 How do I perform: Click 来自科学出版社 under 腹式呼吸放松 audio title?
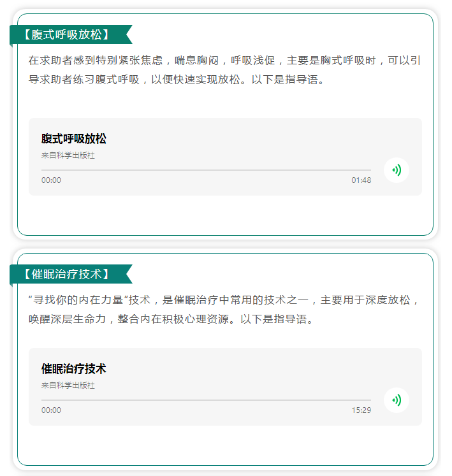click(68, 155)
